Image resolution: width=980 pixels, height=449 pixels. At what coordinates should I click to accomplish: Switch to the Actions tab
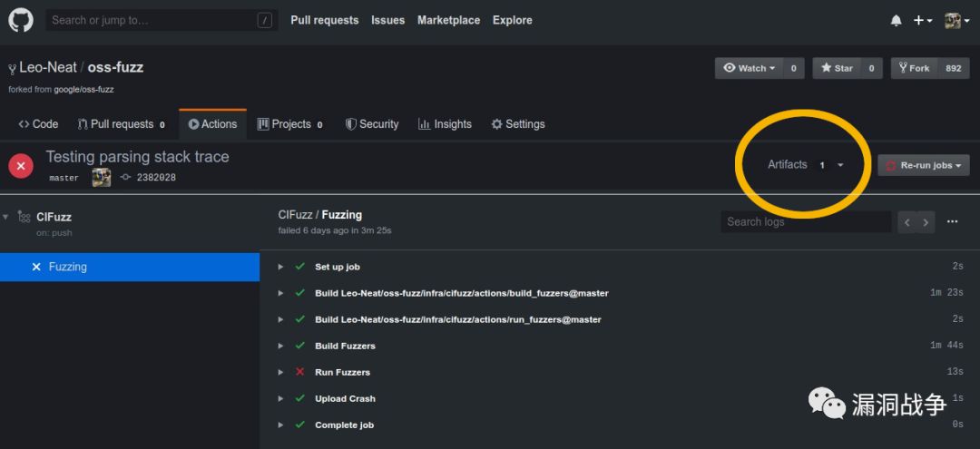coord(212,124)
